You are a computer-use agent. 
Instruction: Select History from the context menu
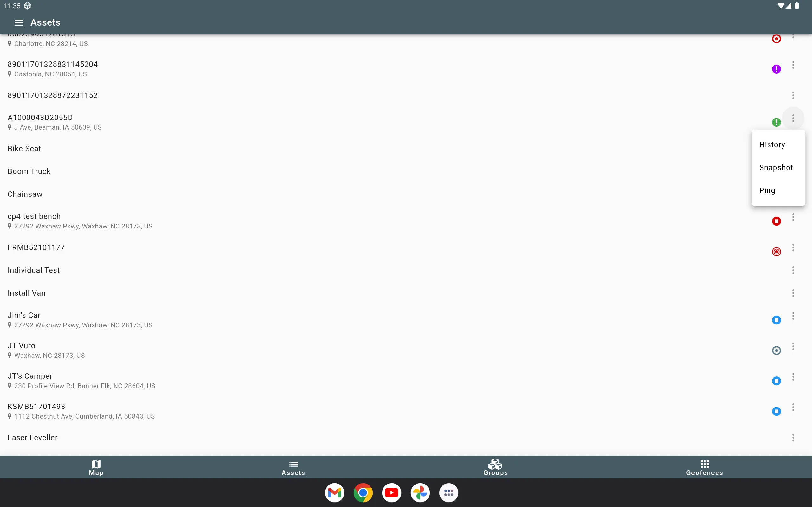pos(772,144)
